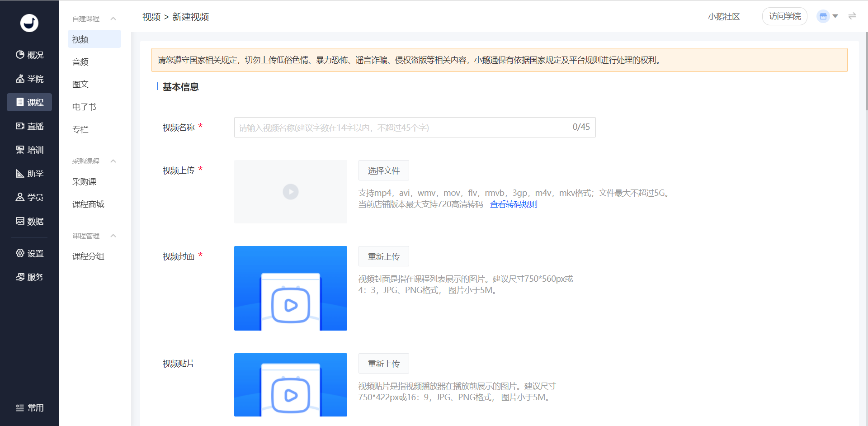
Task: Open the 查看转码规则 link
Action: (x=514, y=204)
